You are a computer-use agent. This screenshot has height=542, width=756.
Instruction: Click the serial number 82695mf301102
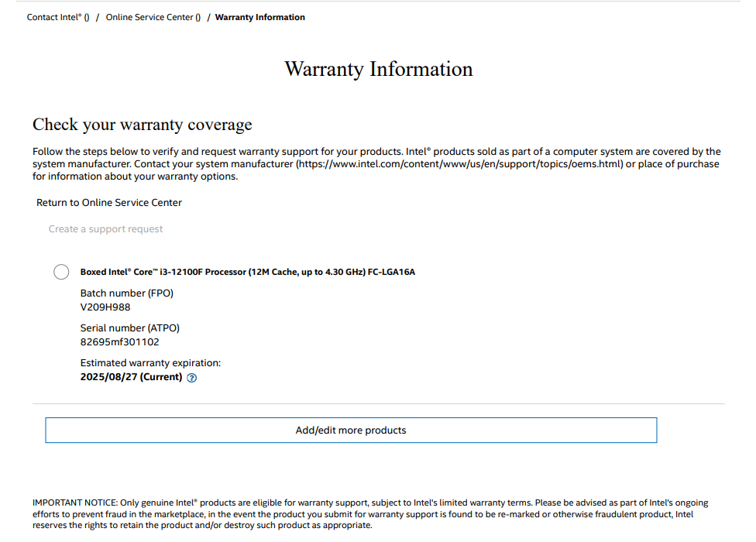[119, 342]
